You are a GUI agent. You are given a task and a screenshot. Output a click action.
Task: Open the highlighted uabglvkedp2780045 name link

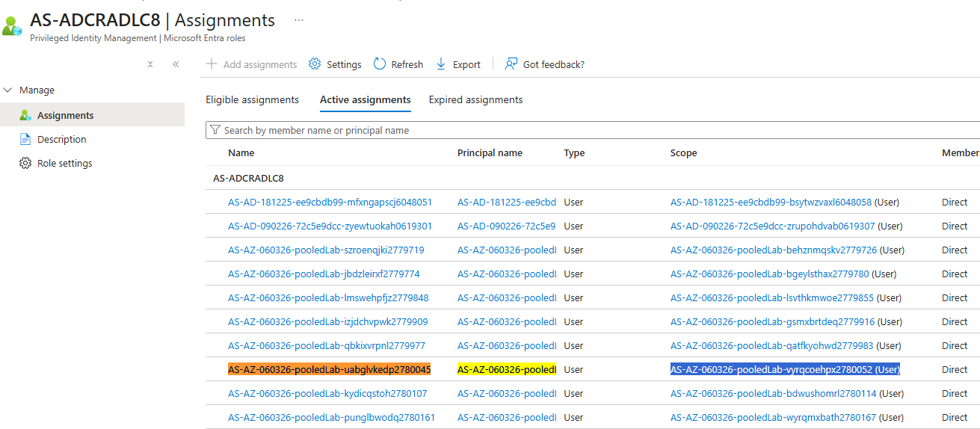pyautogui.click(x=329, y=369)
